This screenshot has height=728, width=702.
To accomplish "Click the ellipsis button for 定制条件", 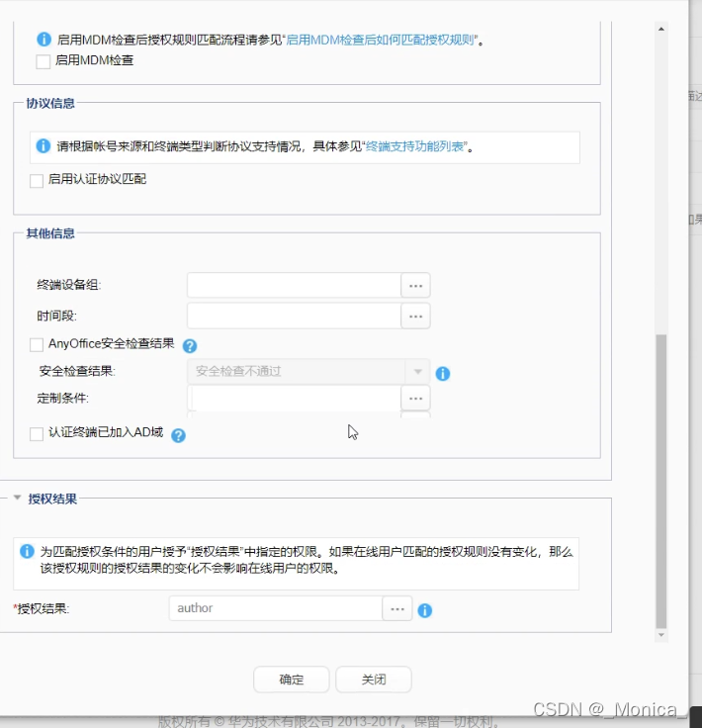I will 415,398.
